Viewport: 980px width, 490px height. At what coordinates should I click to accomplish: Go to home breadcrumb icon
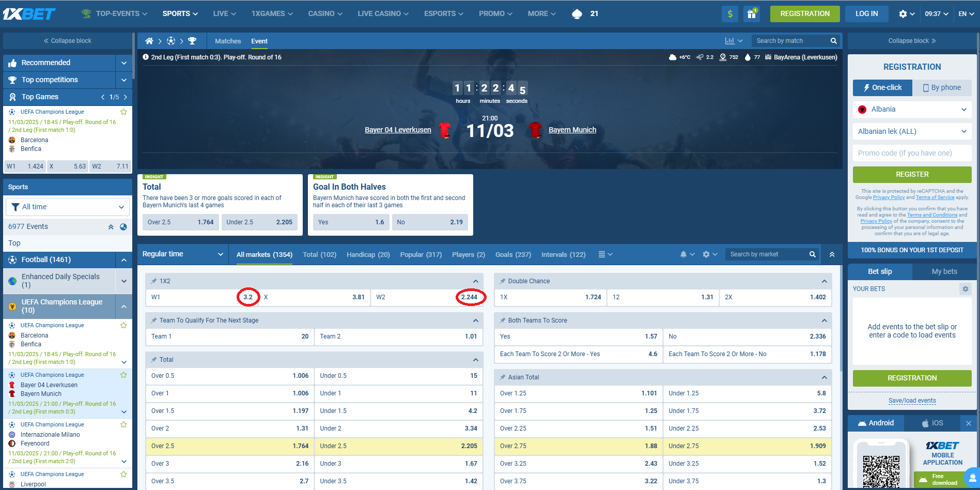tap(149, 41)
